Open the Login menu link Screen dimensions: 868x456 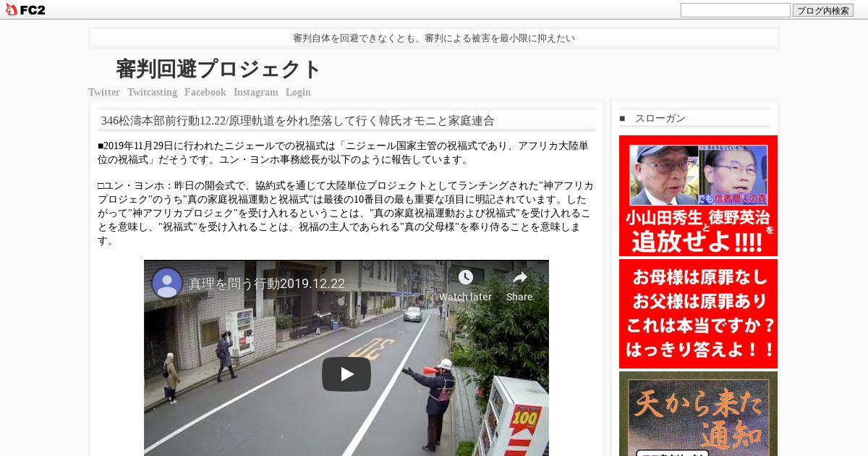pos(298,92)
